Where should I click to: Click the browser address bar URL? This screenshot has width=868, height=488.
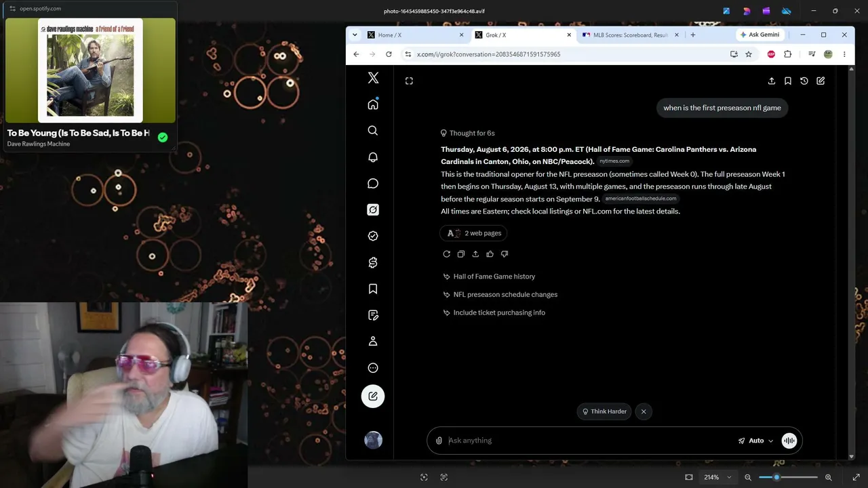(x=489, y=54)
